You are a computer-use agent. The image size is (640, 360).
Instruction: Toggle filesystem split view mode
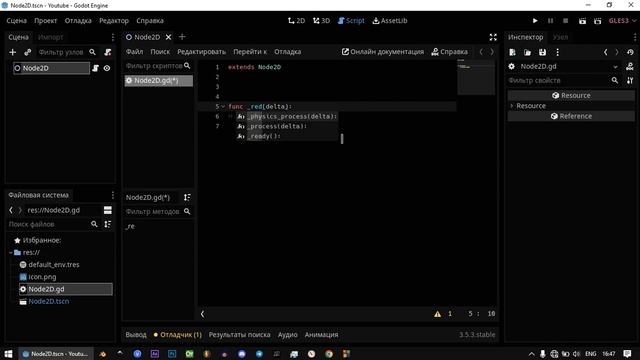pyautogui.click(x=108, y=210)
